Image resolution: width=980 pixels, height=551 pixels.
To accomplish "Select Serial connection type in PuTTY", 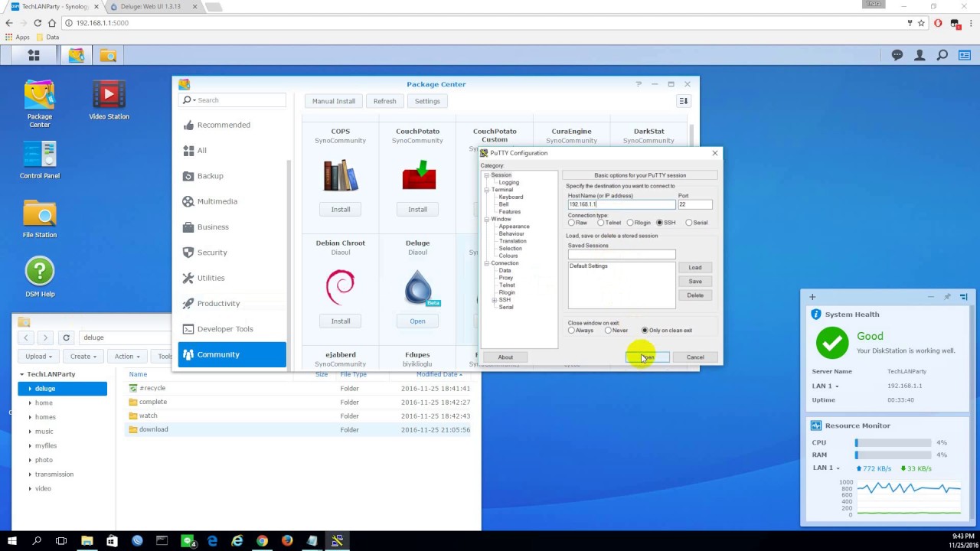I will click(x=689, y=223).
